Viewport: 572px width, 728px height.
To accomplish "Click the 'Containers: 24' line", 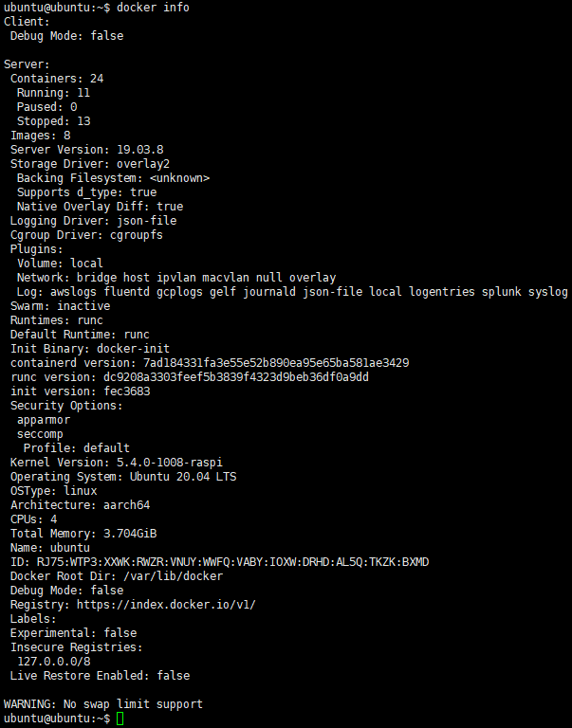I will tap(57, 79).
